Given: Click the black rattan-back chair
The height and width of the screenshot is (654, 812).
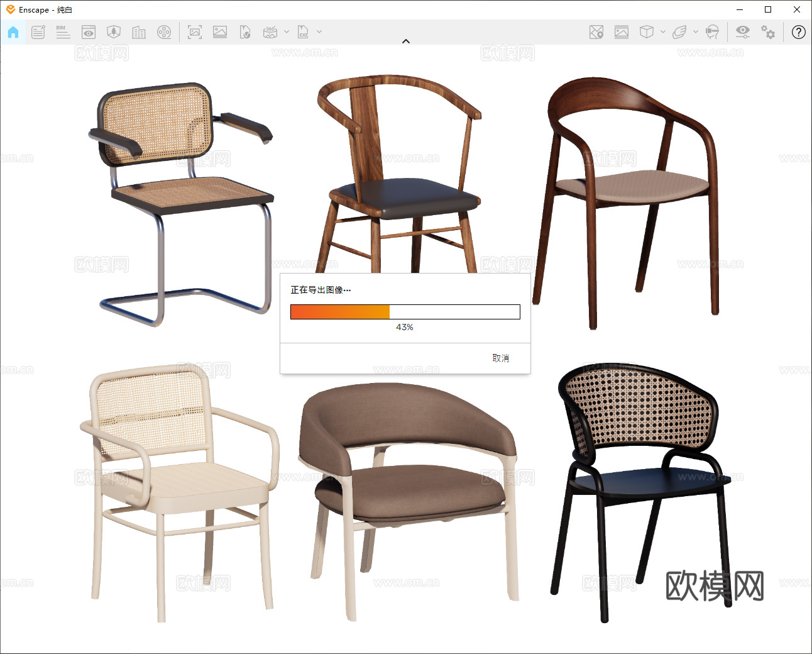Looking at the screenshot, I should click(x=641, y=492).
